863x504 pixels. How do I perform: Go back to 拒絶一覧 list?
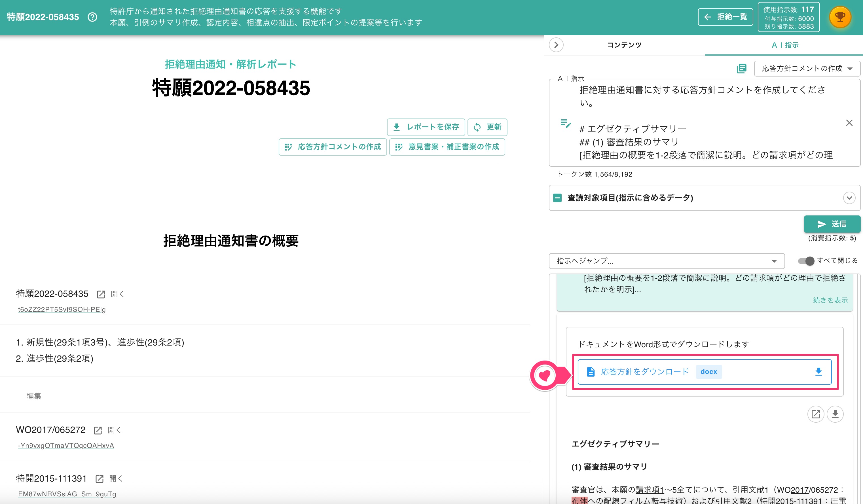click(725, 17)
